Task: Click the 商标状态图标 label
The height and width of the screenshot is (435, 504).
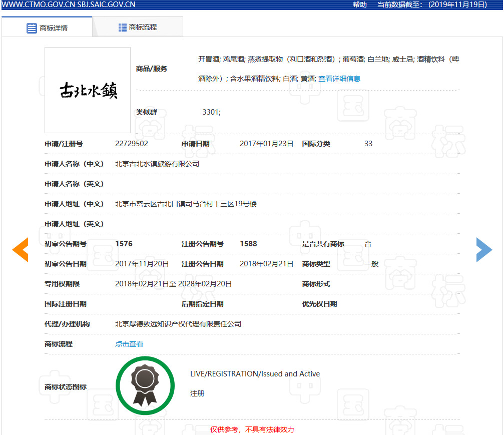Action: coord(66,387)
